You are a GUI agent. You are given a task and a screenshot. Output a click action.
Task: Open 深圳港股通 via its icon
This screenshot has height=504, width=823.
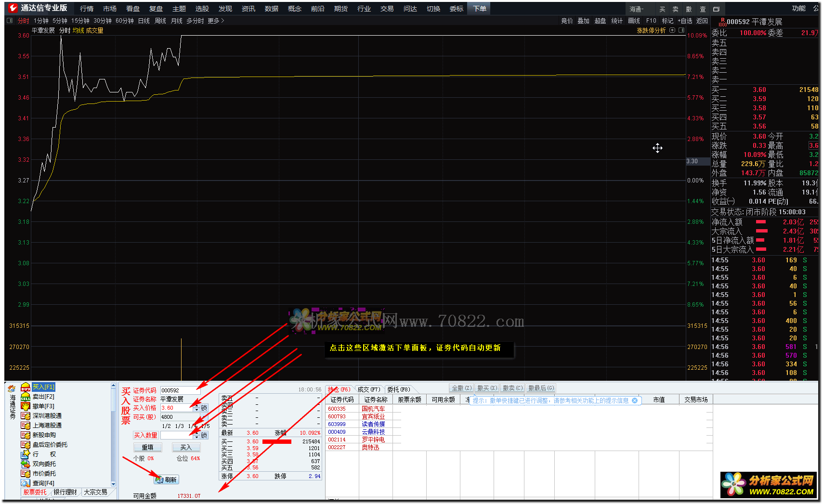pos(26,416)
